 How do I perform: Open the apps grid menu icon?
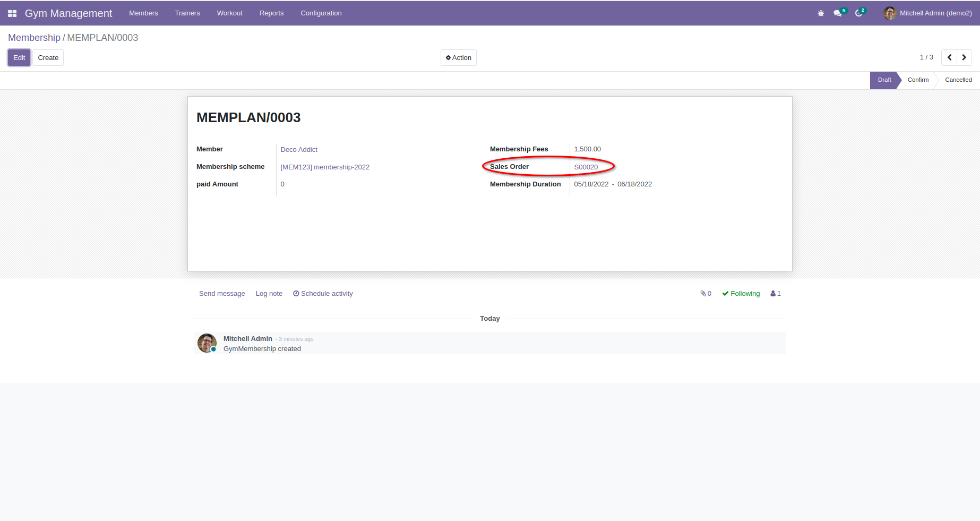(12, 13)
